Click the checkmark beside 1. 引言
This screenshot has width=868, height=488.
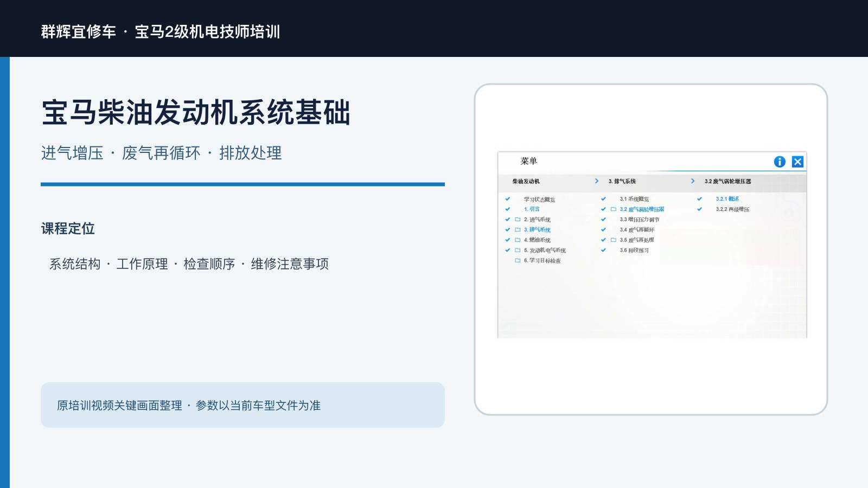click(x=508, y=209)
